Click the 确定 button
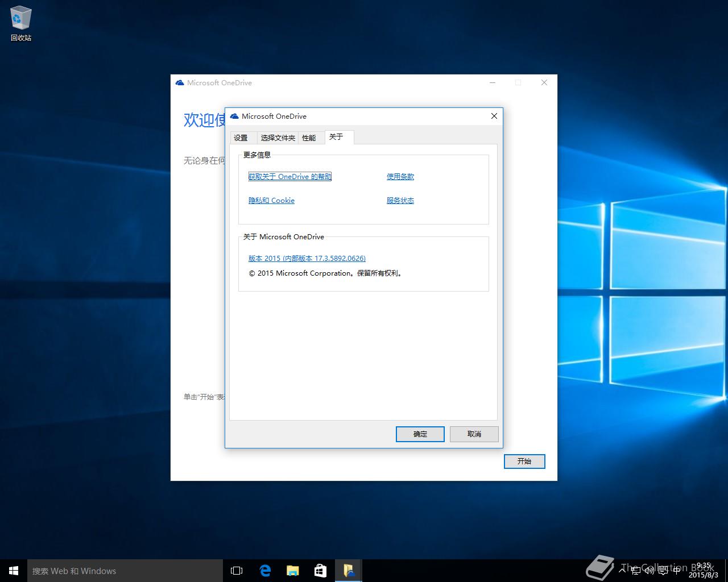Image resolution: width=728 pixels, height=582 pixels. tap(420, 434)
